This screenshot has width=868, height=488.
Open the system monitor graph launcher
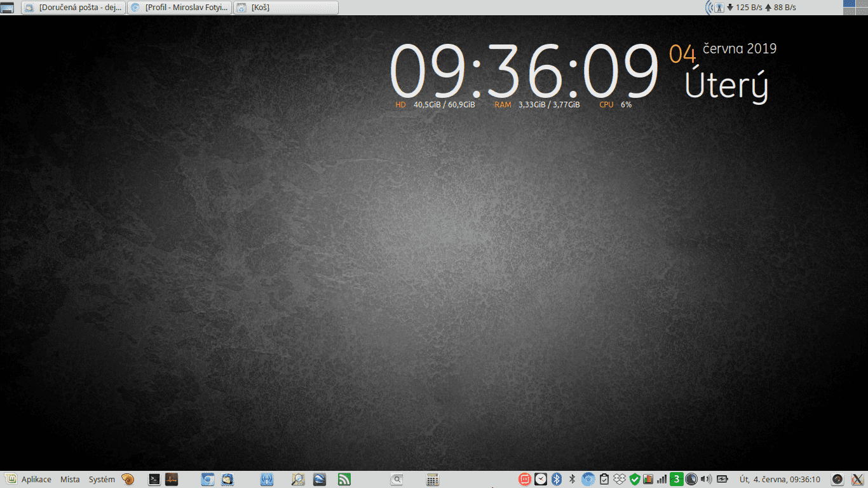(172, 479)
